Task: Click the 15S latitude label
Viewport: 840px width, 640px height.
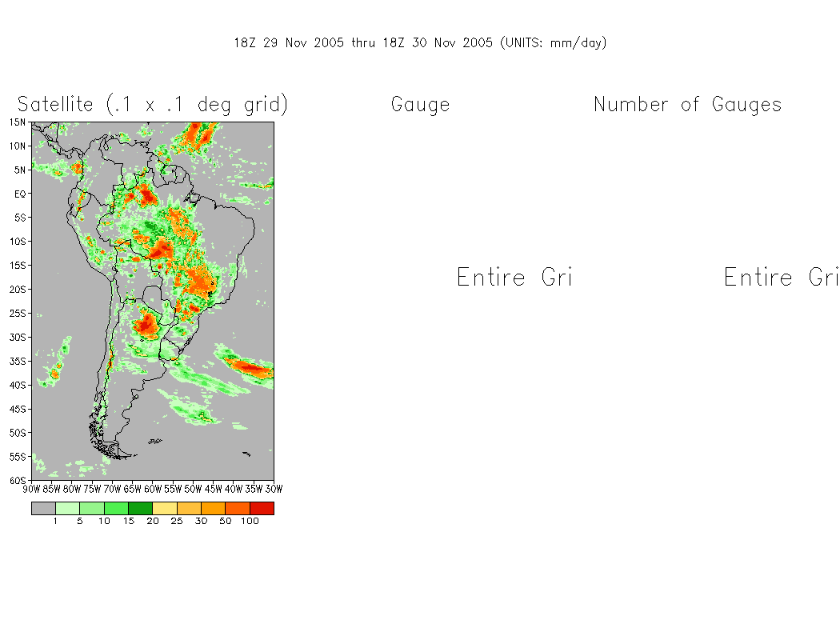Action: (x=17, y=266)
